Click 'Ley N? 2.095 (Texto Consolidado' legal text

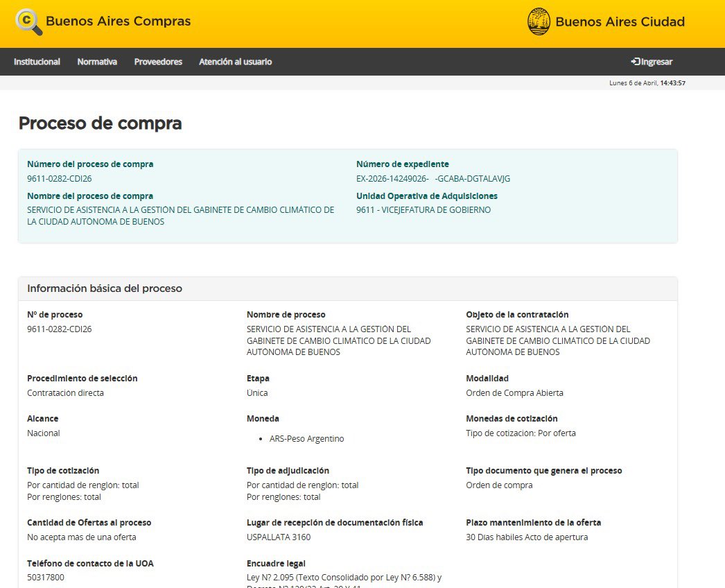pos(344,578)
